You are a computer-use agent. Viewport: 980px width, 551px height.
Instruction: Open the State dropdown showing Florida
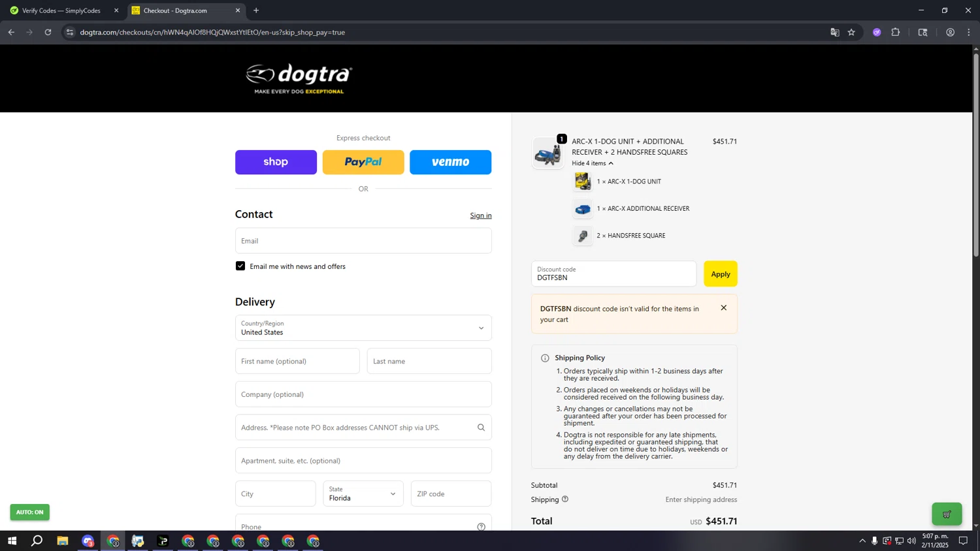pos(363,494)
